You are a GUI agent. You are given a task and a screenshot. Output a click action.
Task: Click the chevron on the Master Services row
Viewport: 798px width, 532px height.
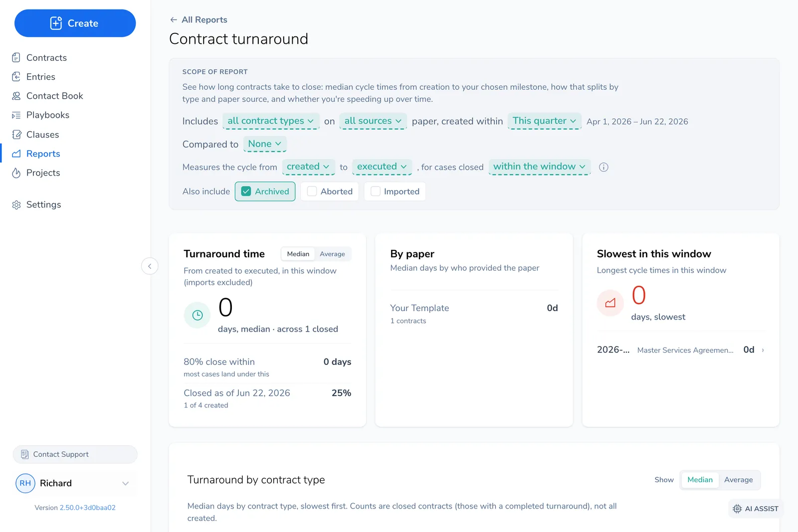point(763,350)
